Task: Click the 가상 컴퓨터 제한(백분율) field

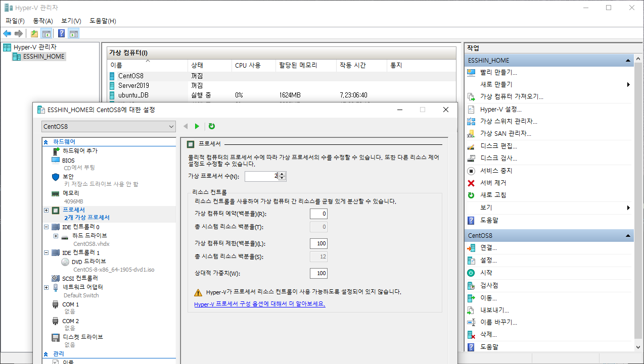Action: click(x=318, y=243)
